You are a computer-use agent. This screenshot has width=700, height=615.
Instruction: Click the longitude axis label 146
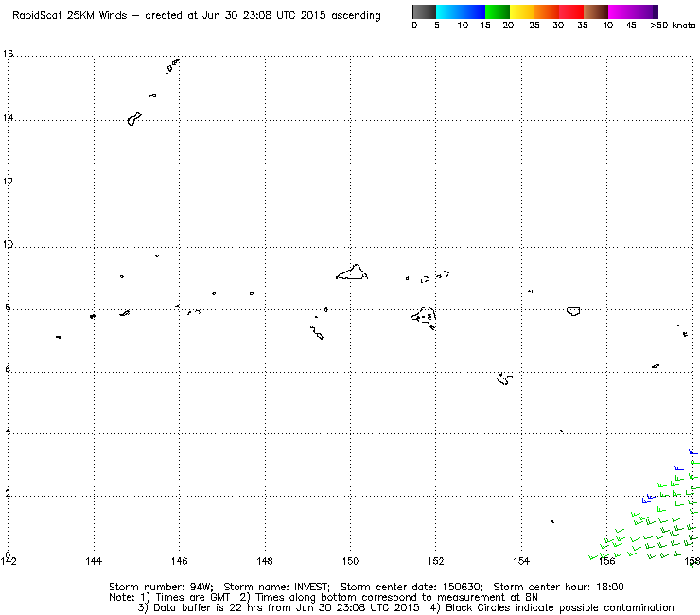pos(180,561)
